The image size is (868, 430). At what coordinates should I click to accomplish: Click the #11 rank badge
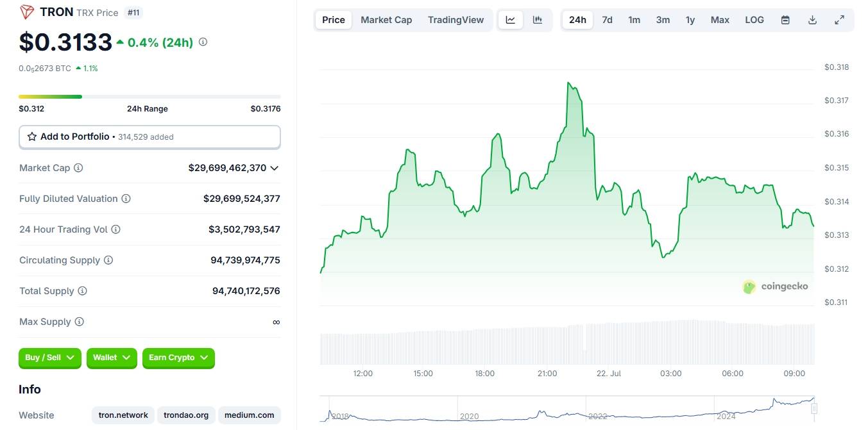pyautogui.click(x=133, y=12)
